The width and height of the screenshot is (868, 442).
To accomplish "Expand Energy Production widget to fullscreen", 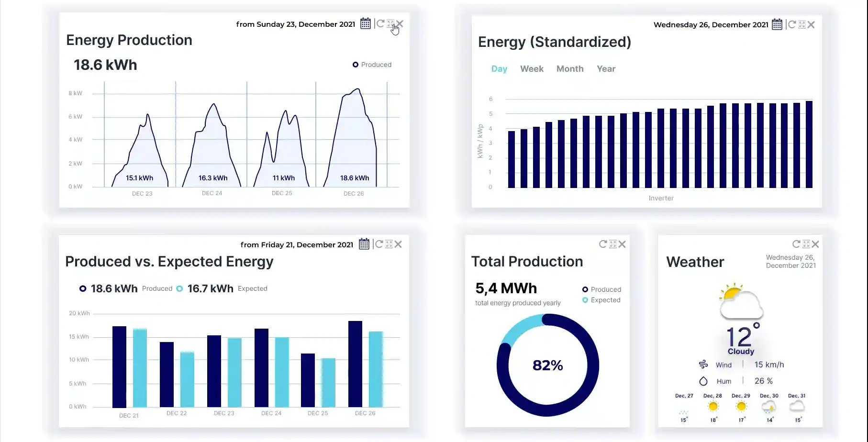I will 390,23.
